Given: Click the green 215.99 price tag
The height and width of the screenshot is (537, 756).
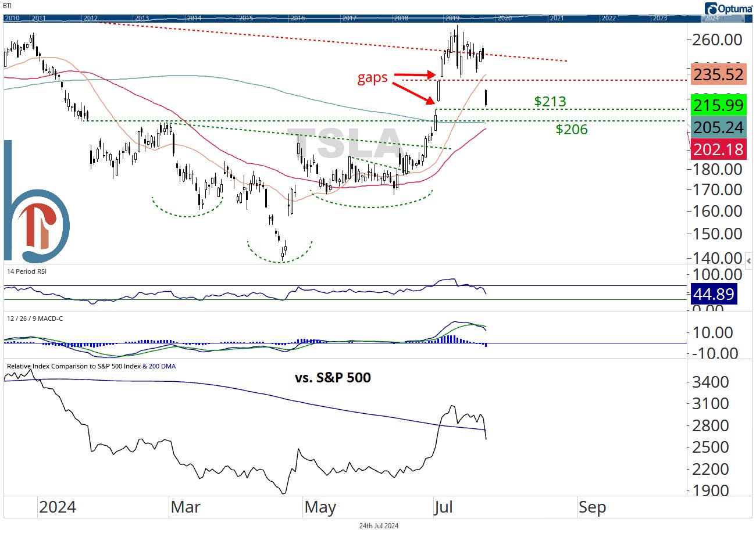Looking at the screenshot, I should click(718, 106).
